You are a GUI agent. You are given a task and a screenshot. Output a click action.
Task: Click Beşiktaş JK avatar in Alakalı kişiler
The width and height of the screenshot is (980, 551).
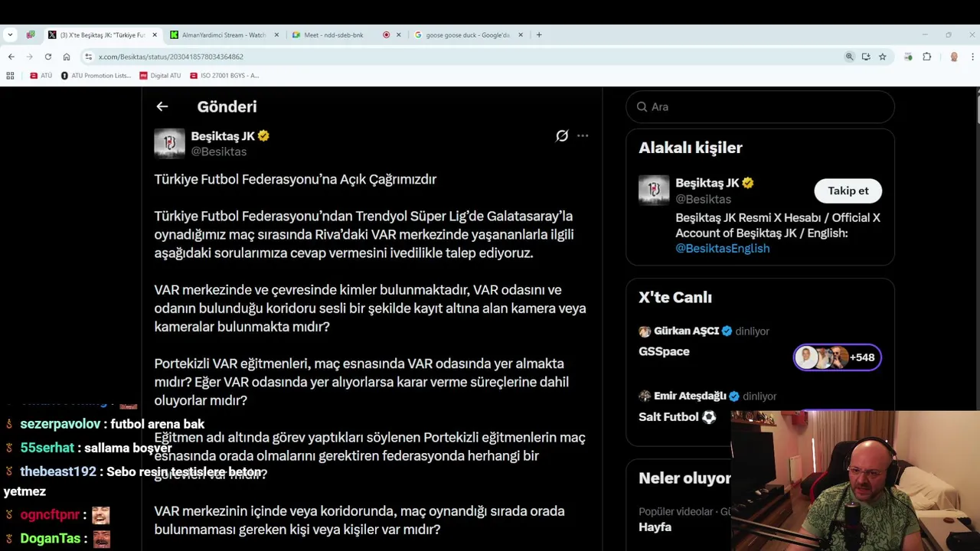[x=654, y=191]
